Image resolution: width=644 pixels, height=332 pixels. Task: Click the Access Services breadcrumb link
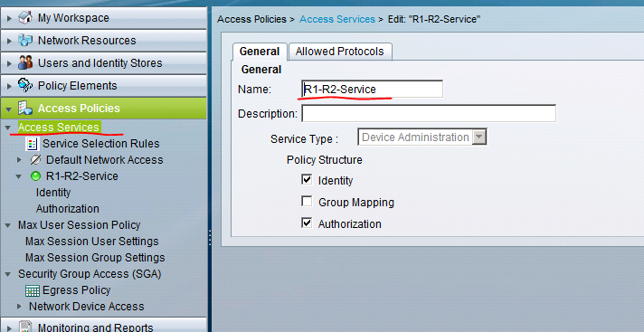pyautogui.click(x=337, y=19)
